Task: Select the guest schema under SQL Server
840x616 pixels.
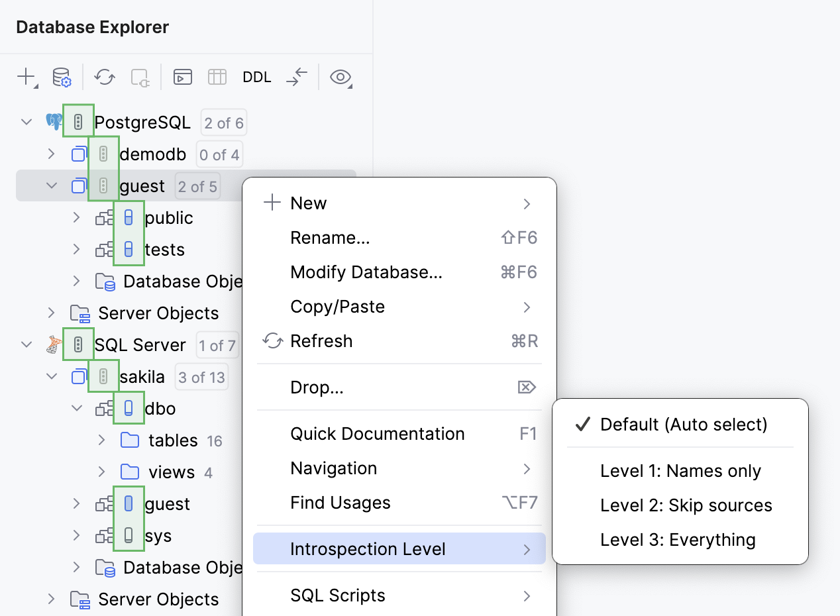Action: (x=166, y=503)
